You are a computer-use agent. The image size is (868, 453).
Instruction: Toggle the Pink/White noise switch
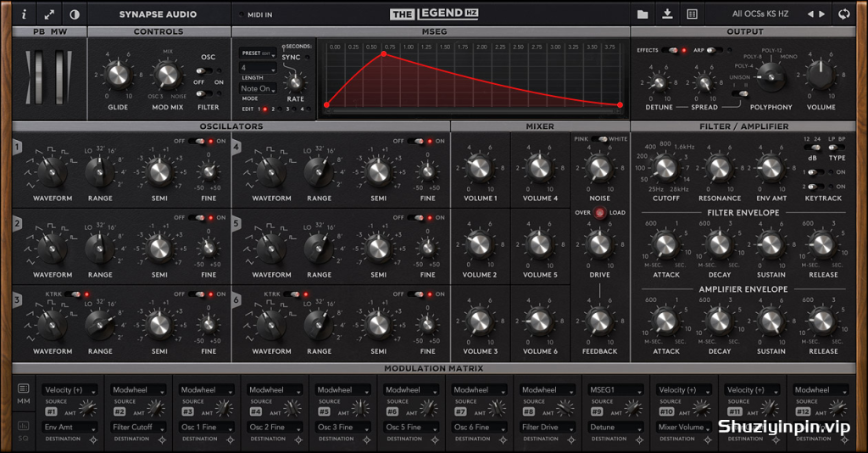(599, 139)
